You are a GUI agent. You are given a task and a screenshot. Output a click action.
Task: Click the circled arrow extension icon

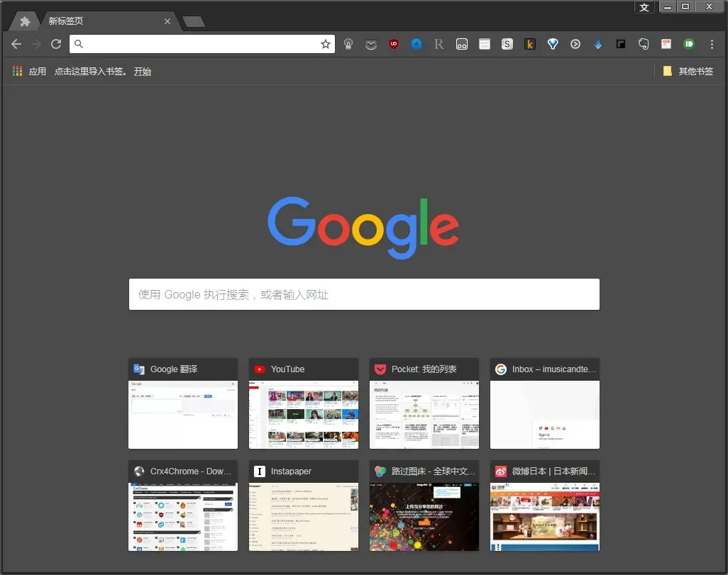575,44
